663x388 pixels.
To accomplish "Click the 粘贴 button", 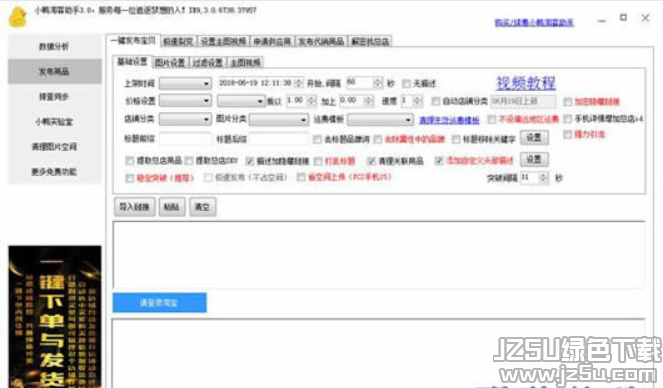I will [x=172, y=207].
